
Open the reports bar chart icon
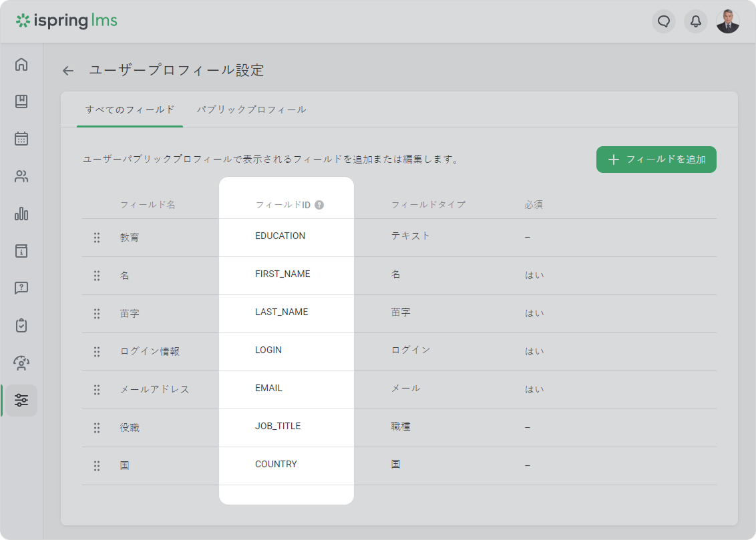click(x=21, y=214)
